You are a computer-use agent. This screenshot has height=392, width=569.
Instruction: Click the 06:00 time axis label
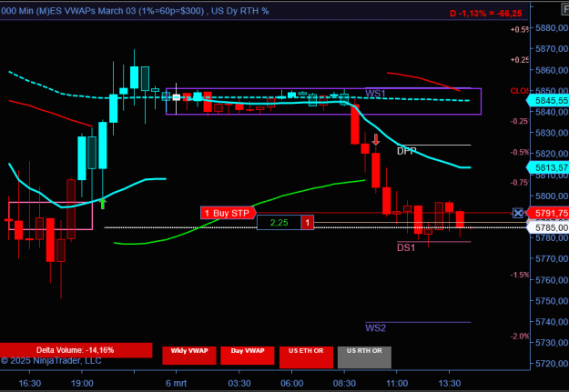pos(292,383)
